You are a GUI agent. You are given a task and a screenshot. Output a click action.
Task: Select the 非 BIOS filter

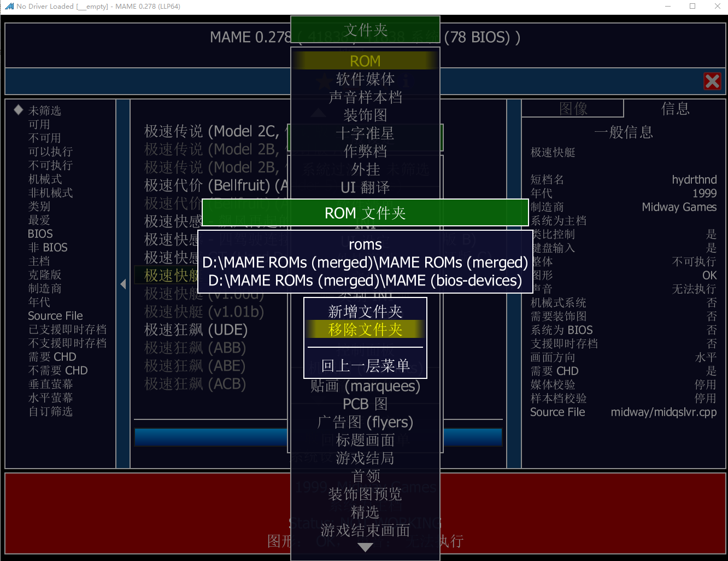(x=48, y=247)
